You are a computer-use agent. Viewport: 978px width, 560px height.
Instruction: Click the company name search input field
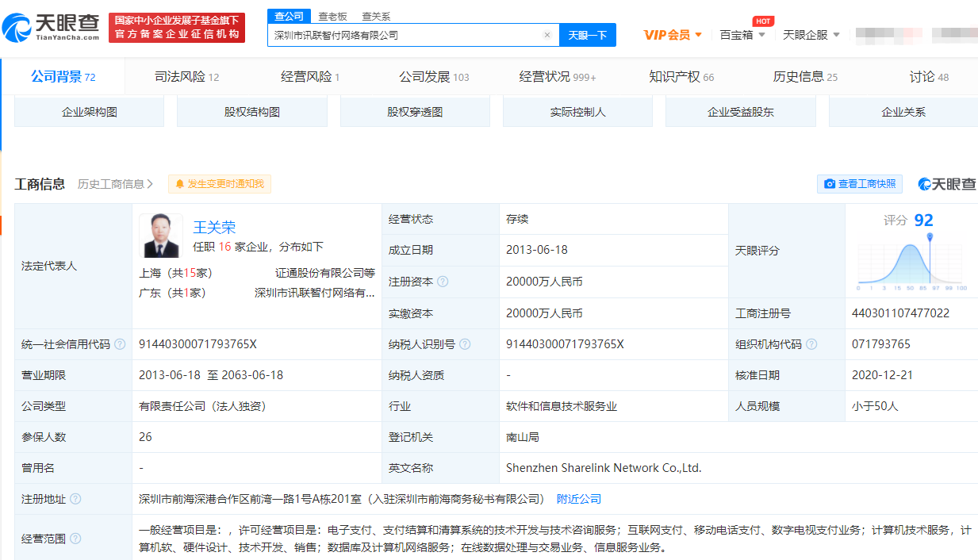pos(405,35)
